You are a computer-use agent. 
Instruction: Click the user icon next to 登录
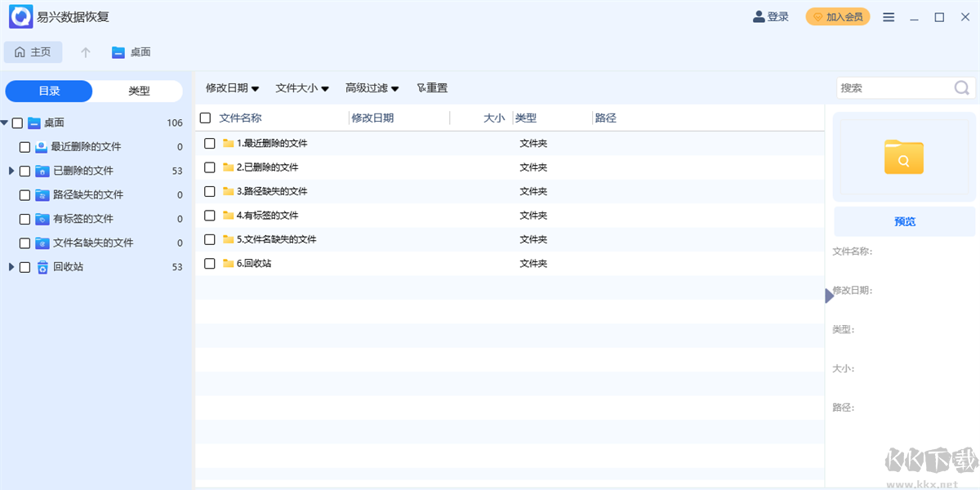(758, 16)
